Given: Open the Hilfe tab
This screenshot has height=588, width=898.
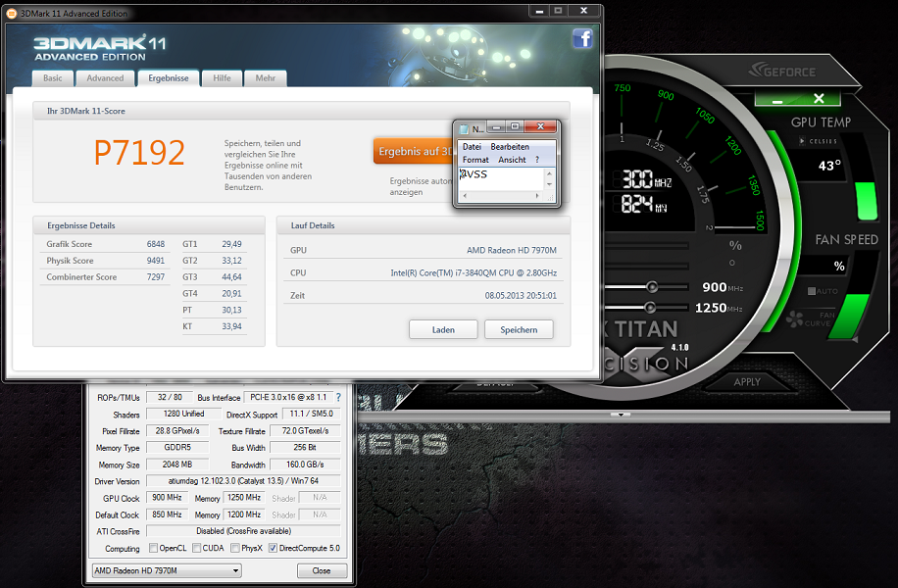Looking at the screenshot, I should tap(223, 78).
